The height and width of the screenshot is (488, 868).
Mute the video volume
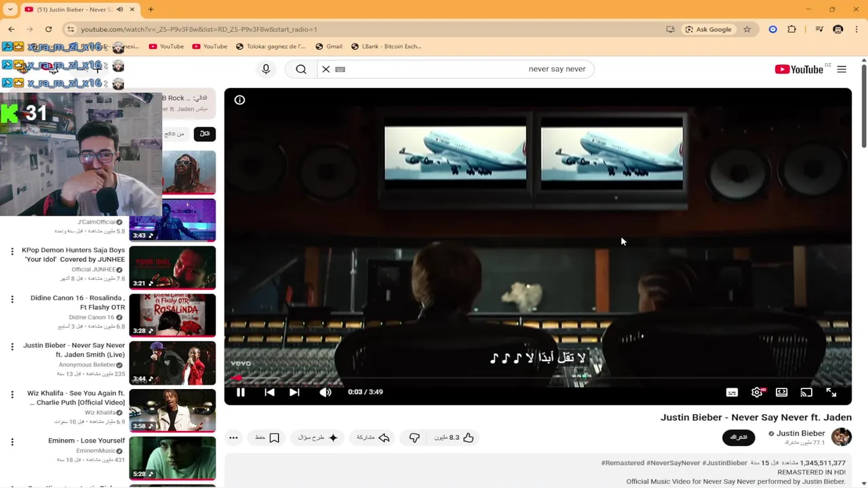click(x=325, y=392)
